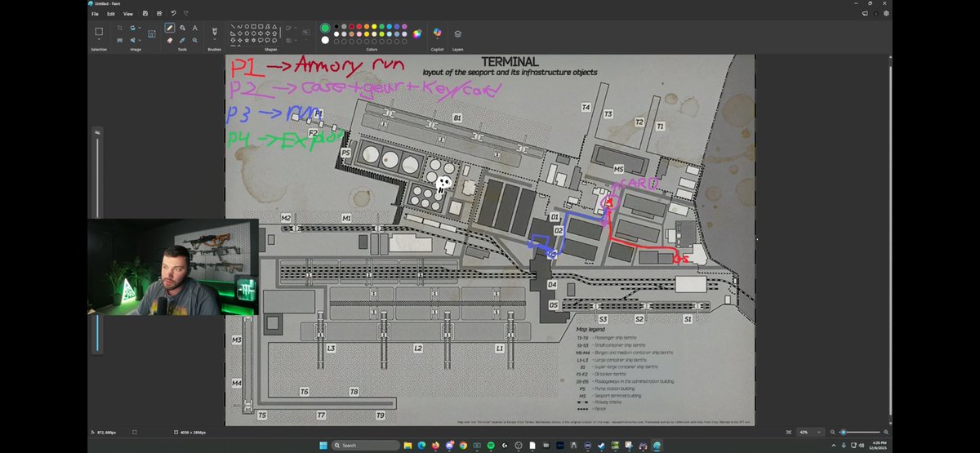Click the Crop icon in Image group

click(x=120, y=28)
